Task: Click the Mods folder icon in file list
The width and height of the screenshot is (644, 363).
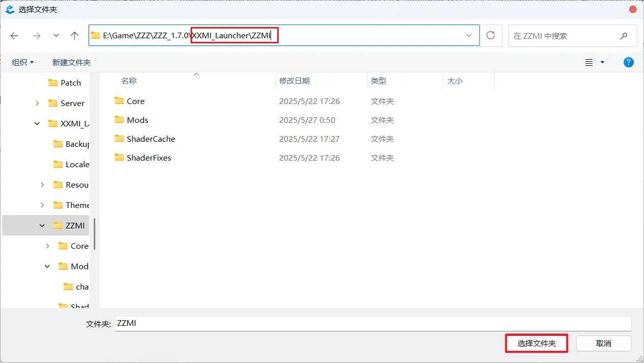Action: 119,120
